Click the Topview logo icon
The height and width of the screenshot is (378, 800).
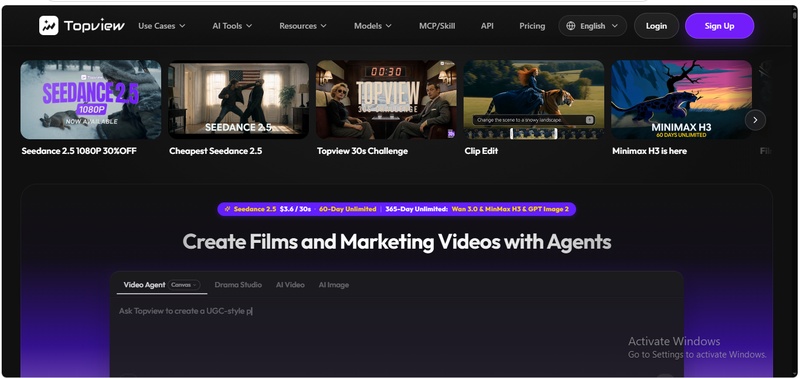(x=48, y=26)
